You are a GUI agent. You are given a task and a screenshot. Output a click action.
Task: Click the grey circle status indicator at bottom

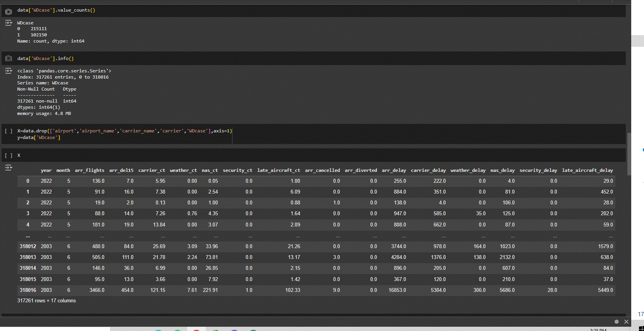(616, 322)
